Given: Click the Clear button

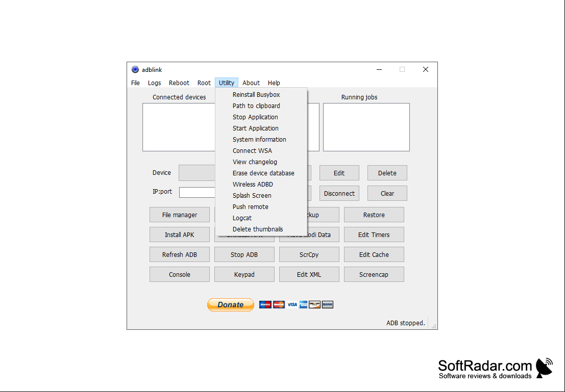Looking at the screenshot, I should click(387, 193).
